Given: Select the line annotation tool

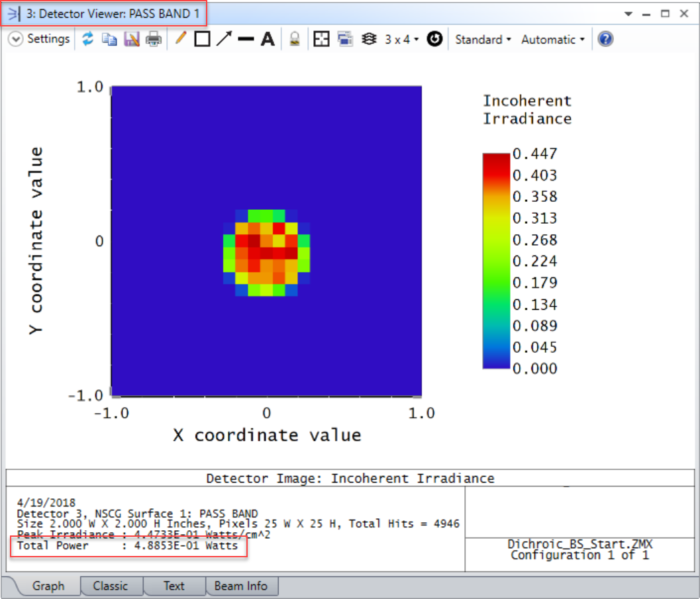Looking at the screenshot, I should [245, 39].
